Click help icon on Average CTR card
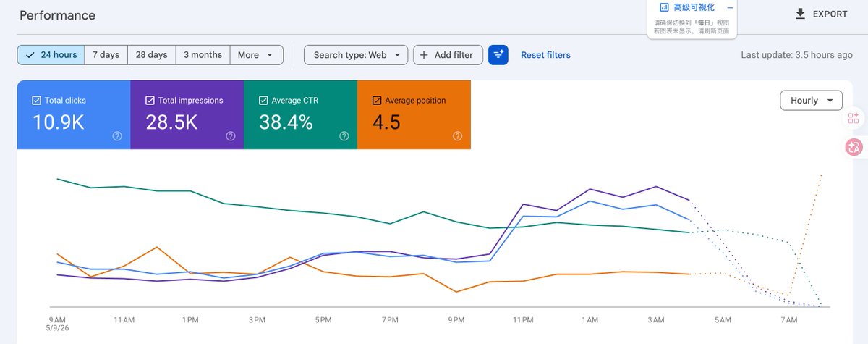 point(344,135)
